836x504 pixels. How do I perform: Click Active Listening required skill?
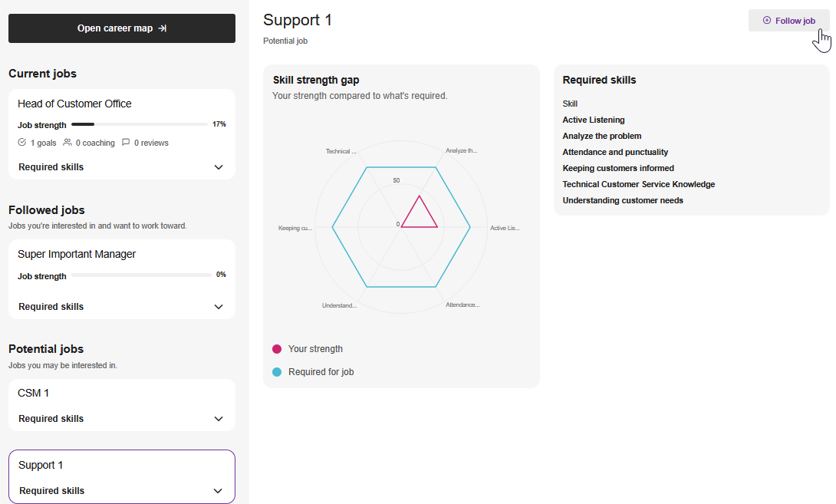click(x=594, y=120)
